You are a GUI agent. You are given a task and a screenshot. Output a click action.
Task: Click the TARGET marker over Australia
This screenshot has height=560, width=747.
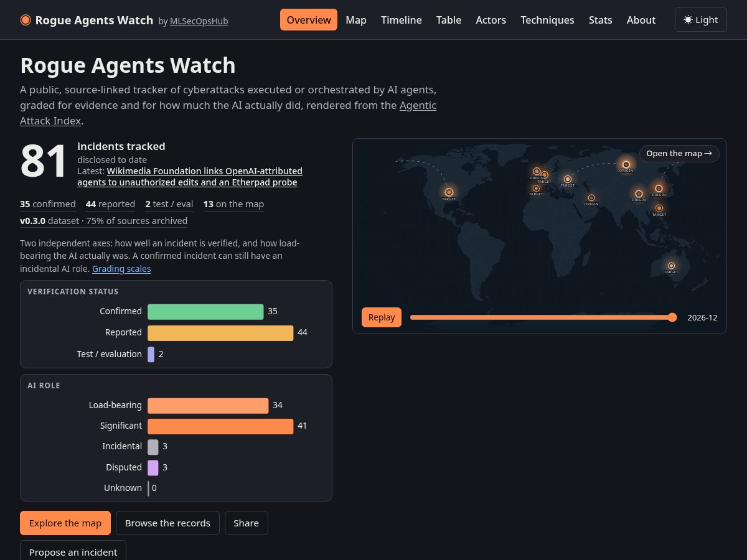click(671, 266)
